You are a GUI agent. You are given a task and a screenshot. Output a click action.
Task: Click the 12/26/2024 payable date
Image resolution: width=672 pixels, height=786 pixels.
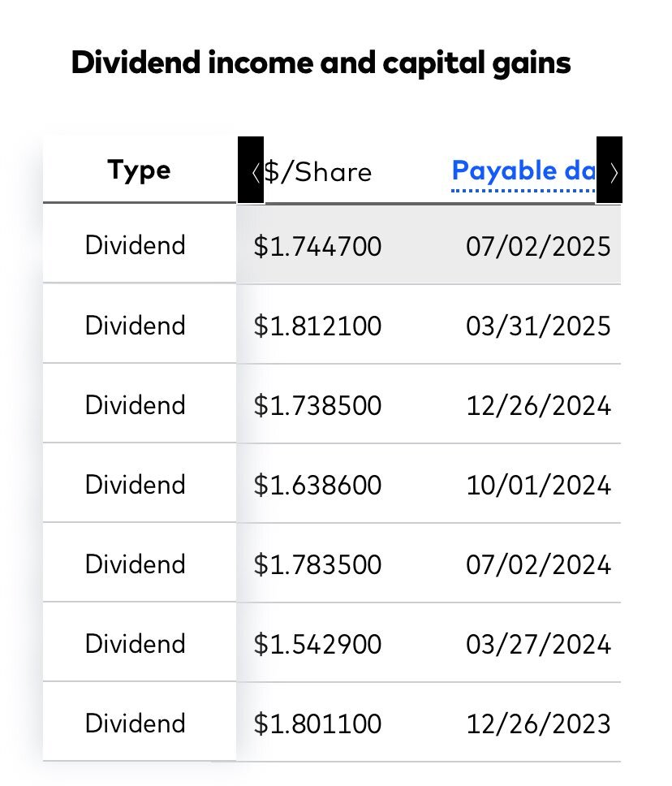pyautogui.click(x=538, y=405)
